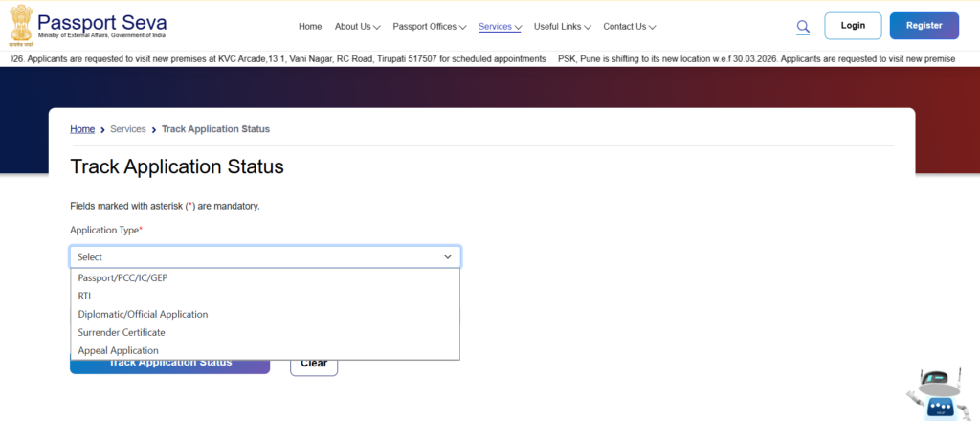Click the Tirupati KVC Arcade ticker notice
The width and height of the screenshot is (980, 421).
pos(278,59)
